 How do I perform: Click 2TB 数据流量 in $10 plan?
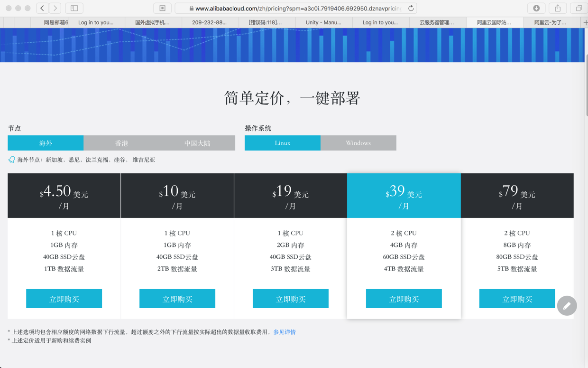click(177, 269)
